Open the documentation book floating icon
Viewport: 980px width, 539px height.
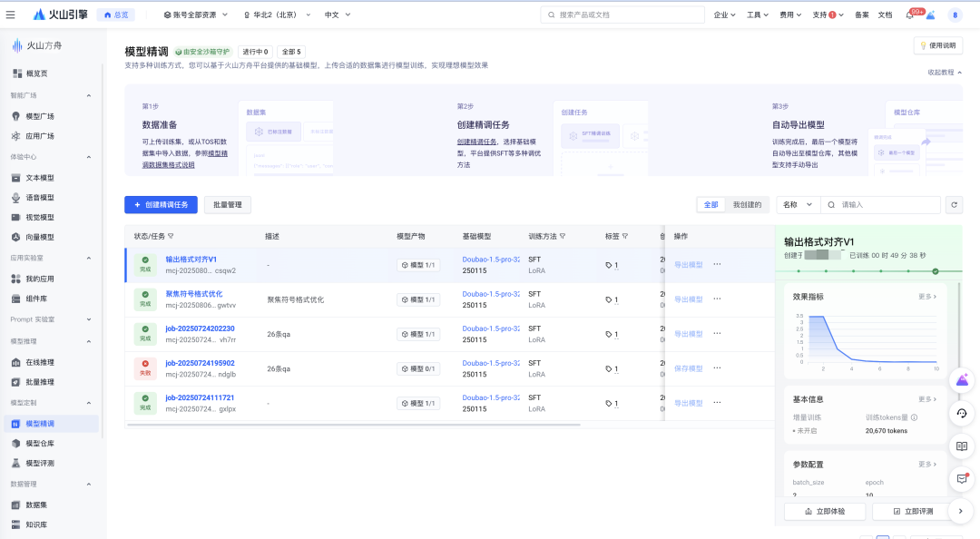click(x=962, y=446)
